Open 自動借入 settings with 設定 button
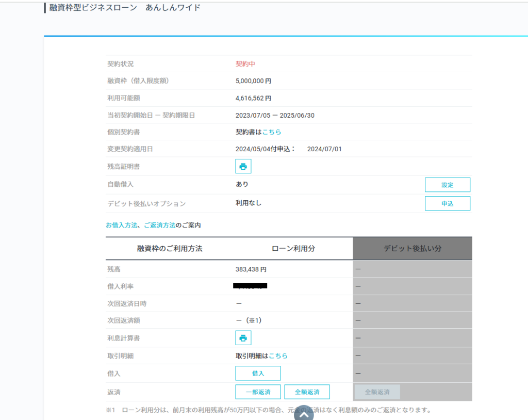Viewport: 528px width, 420px height. [447, 185]
